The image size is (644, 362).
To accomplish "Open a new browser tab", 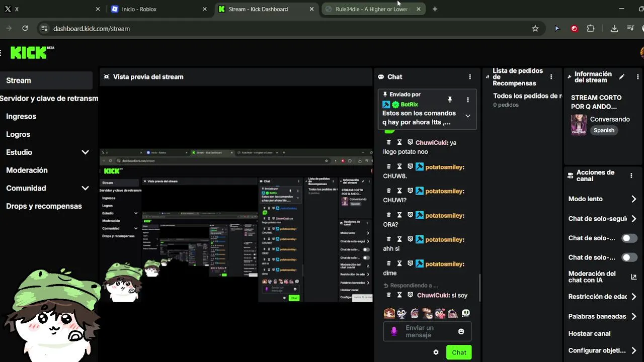I will [435, 9].
